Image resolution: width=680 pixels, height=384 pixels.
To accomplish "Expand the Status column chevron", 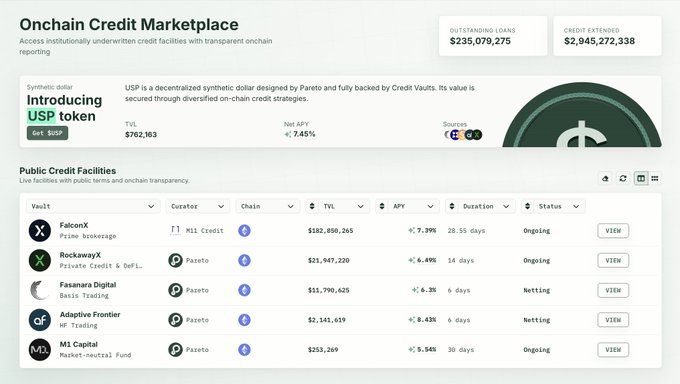I will 576,206.
